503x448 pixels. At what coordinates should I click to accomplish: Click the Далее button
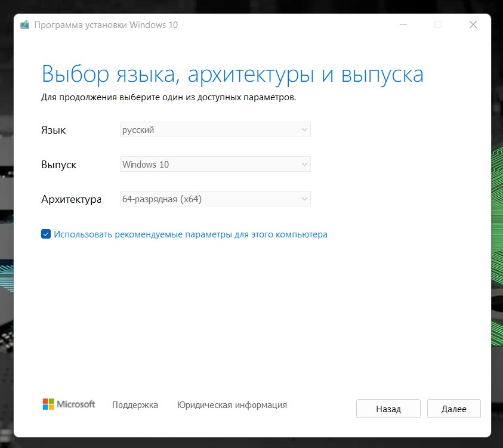pyautogui.click(x=453, y=409)
